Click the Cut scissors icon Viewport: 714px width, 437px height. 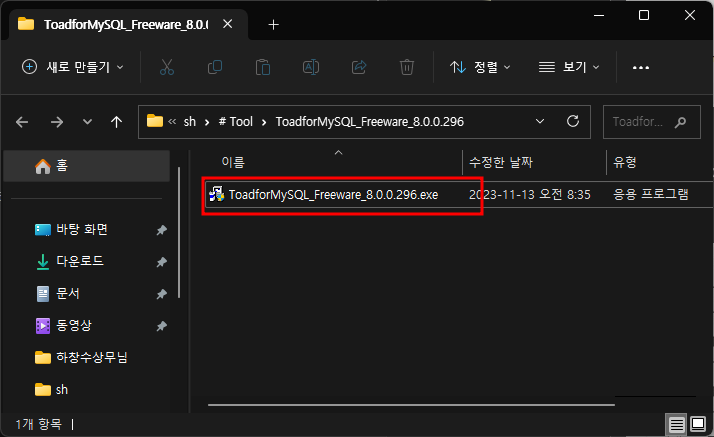(x=167, y=67)
